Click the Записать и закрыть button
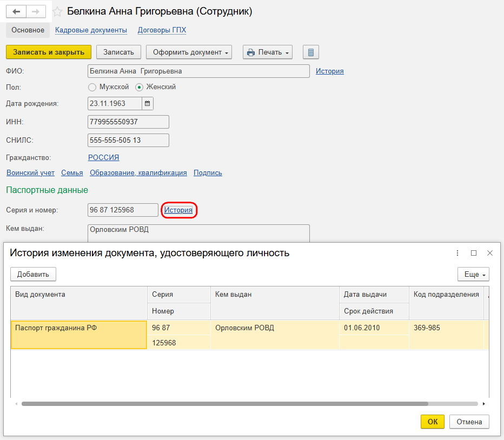 click(x=49, y=52)
